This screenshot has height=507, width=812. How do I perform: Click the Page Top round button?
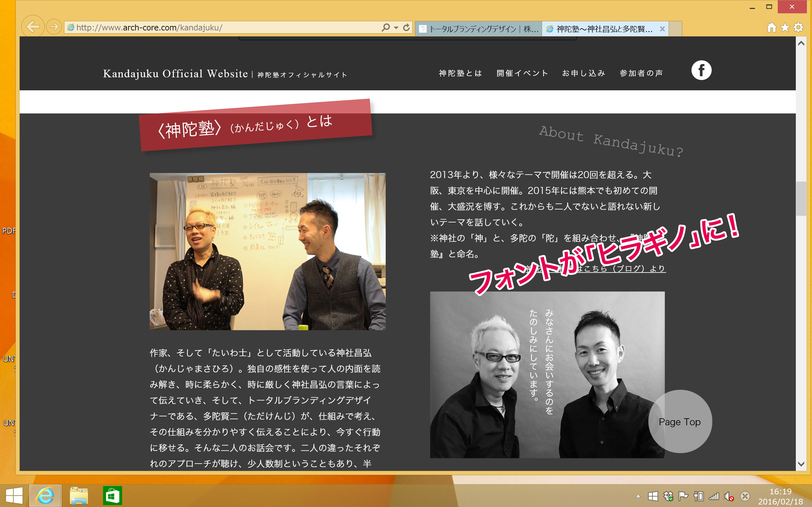[x=680, y=421]
